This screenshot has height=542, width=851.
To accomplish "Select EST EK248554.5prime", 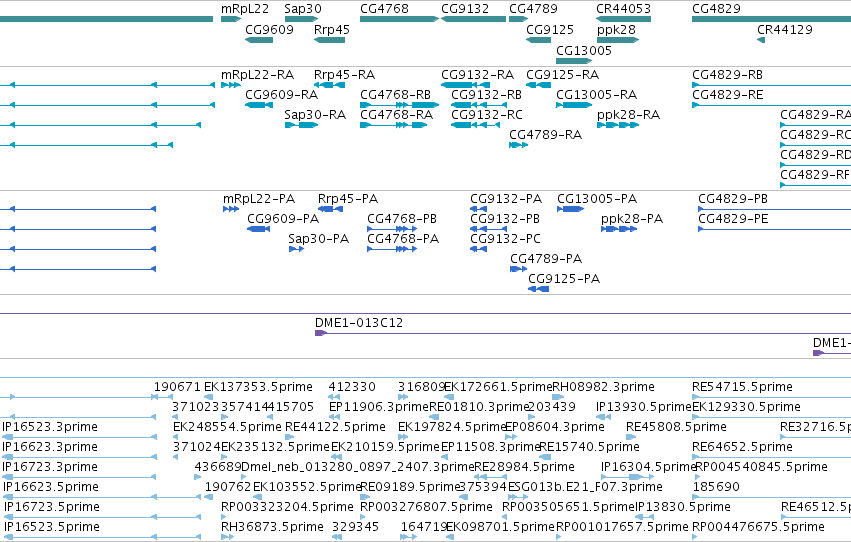I will (x=176, y=437).
